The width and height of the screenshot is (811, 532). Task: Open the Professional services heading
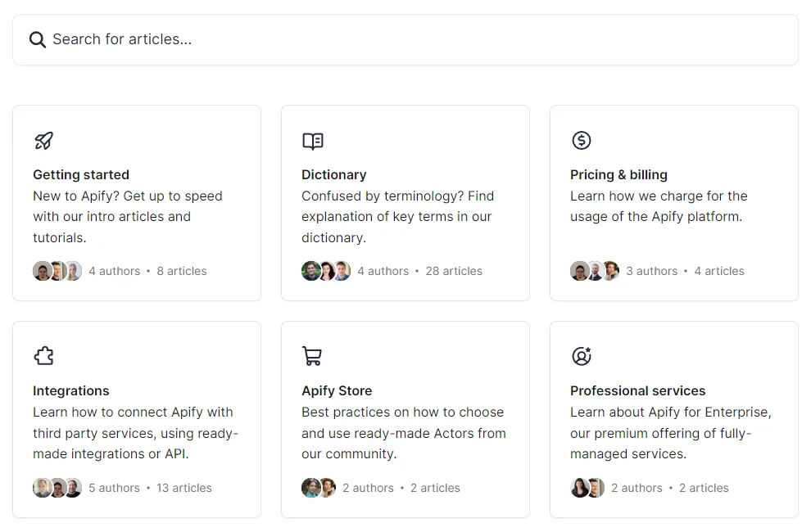[x=637, y=390]
